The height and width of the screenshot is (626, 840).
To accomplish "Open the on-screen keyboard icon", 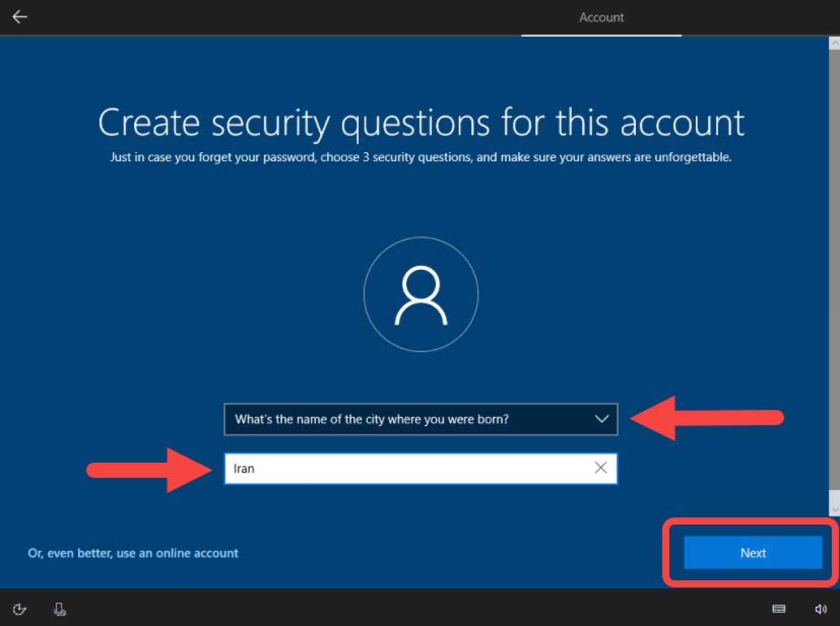I will (x=779, y=609).
